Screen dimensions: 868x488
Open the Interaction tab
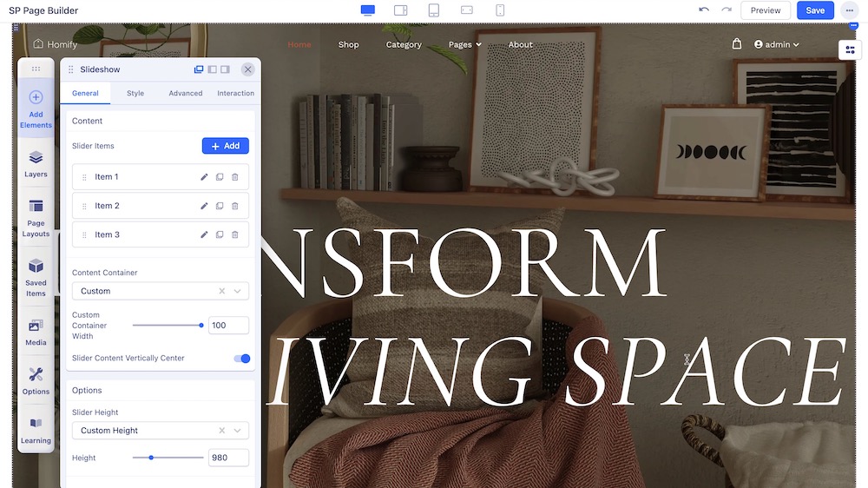235,93
